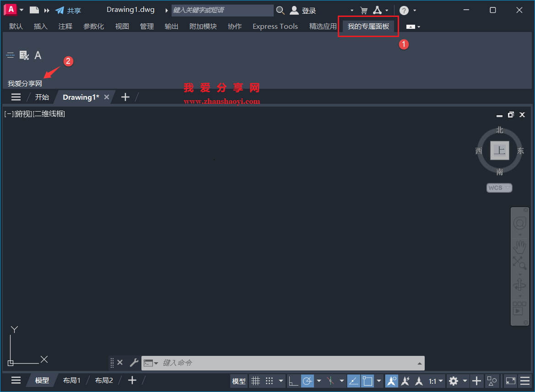Enable snap mode from the status bar
This screenshot has width=535, height=392.
tap(269, 381)
